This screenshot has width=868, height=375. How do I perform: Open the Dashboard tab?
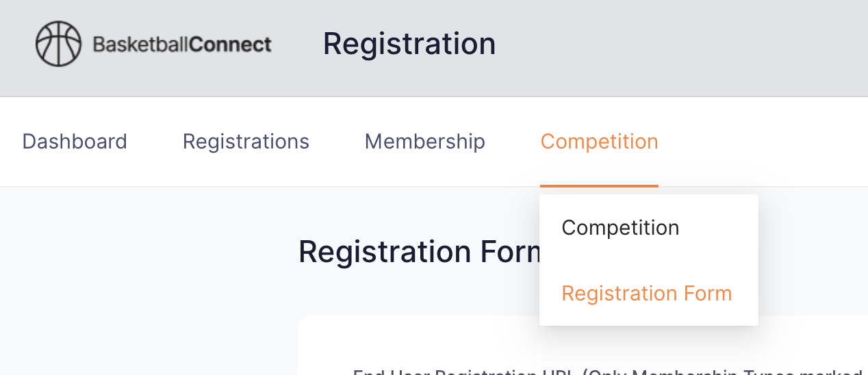pos(75,142)
